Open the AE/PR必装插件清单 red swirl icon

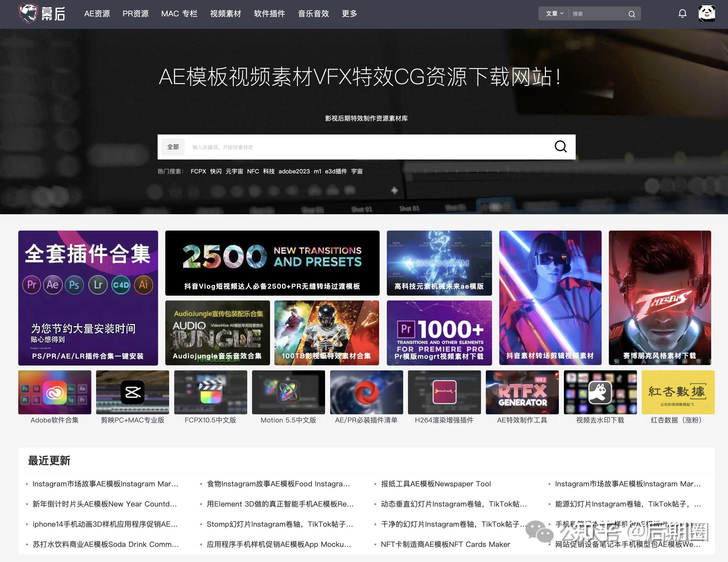(366, 392)
